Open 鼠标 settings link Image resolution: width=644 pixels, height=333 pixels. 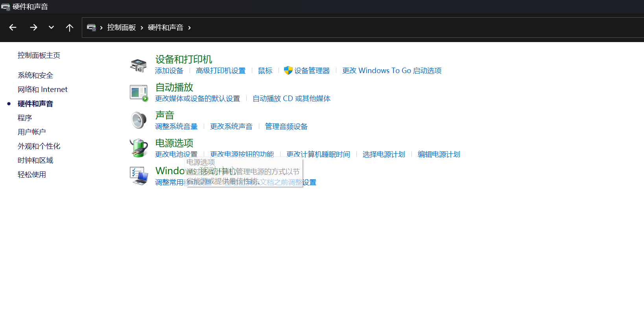[x=265, y=71]
